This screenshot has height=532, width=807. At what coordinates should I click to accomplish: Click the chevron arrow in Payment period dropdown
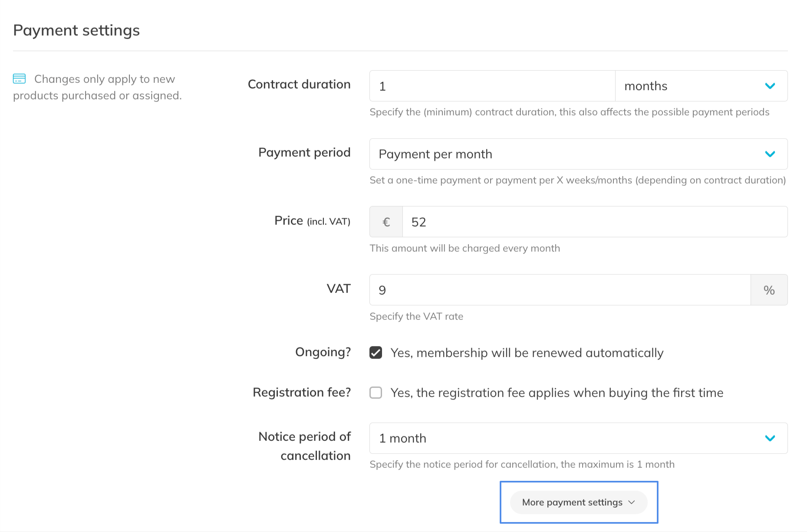point(770,154)
